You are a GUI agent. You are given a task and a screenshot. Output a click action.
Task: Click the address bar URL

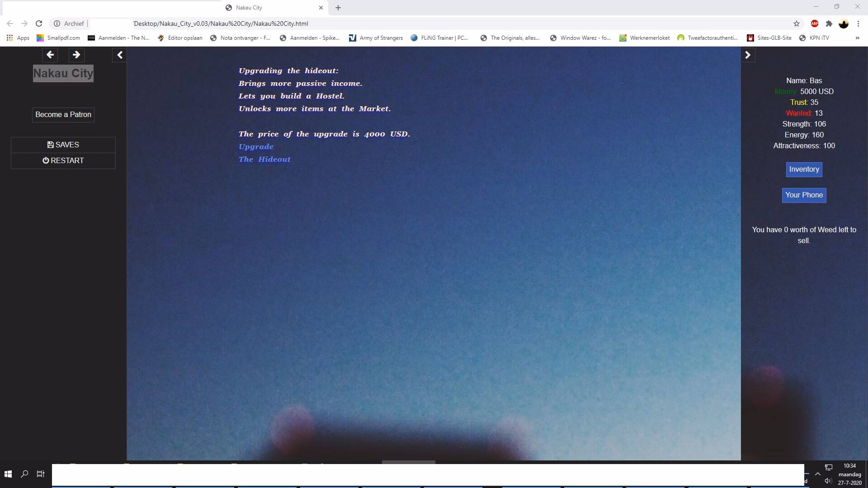(221, 23)
